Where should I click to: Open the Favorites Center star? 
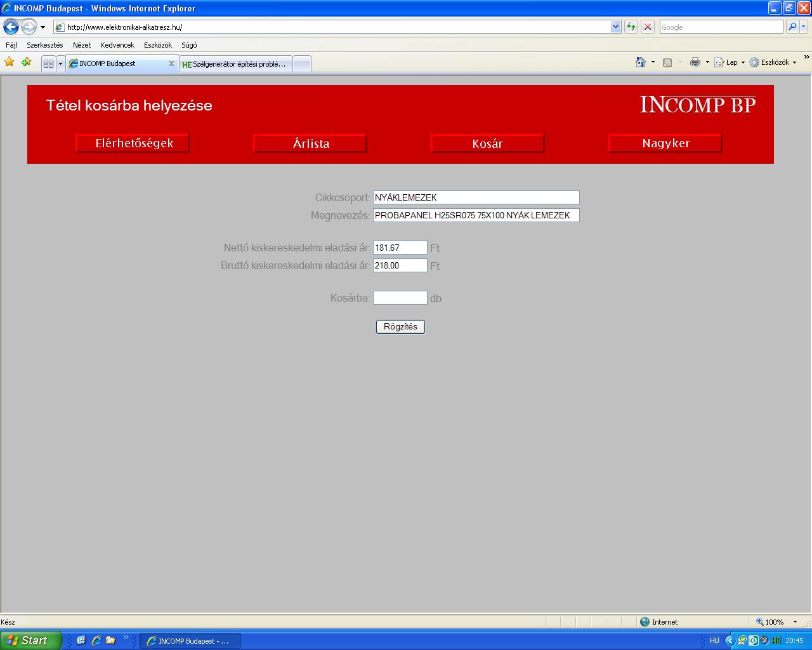pos(10,62)
